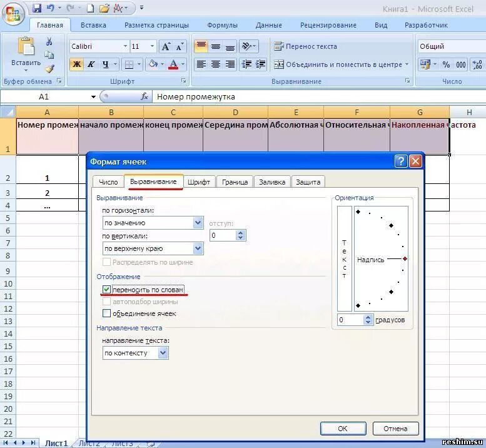Uncheck переносить по словам checkbox
Image resolution: width=486 pixels, height=448 pixels.
pos(106,290)
